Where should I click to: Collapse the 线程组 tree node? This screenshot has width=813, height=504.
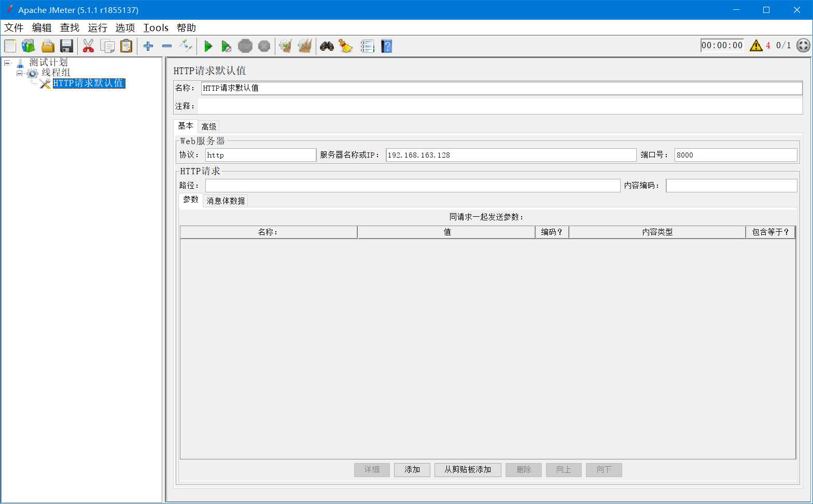point(19,73)
